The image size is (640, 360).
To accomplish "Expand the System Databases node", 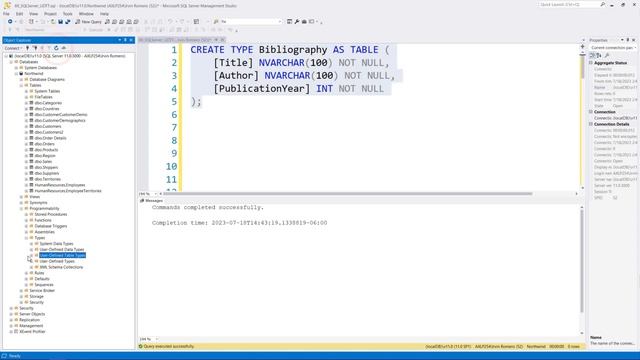I will point(16,68).
